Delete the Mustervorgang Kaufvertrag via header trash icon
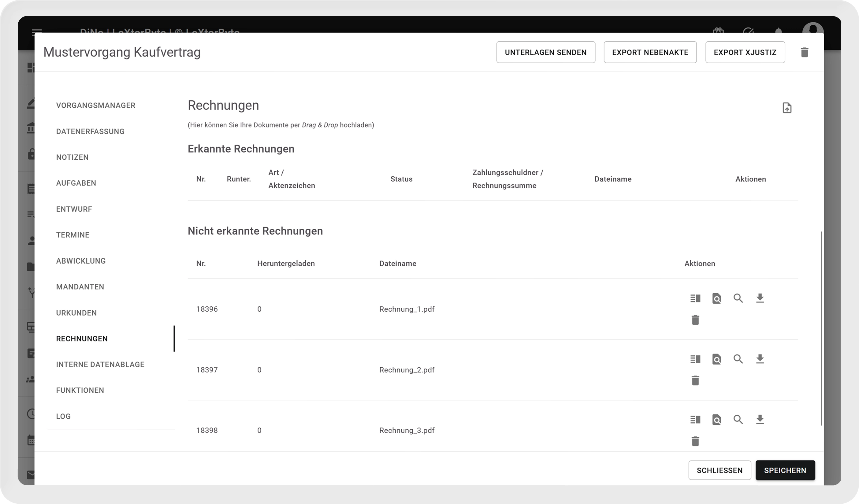Screen dimensions: 859x504 [x=805, y=53]
